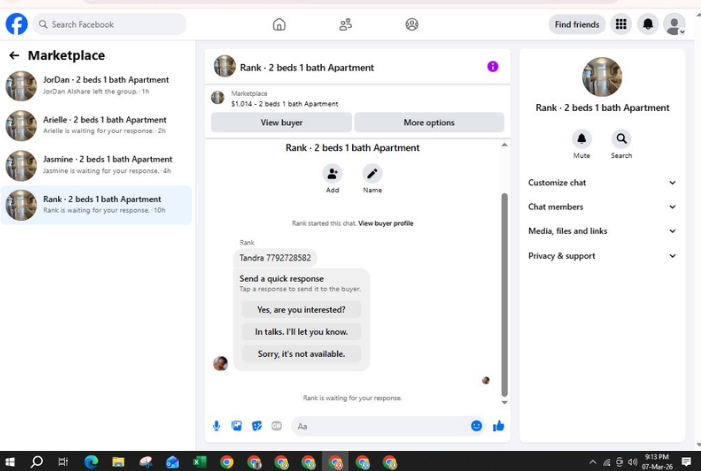Send quick reply 'Sorry, it's not available.'
The image size is (701, 471).
[301, 354]
